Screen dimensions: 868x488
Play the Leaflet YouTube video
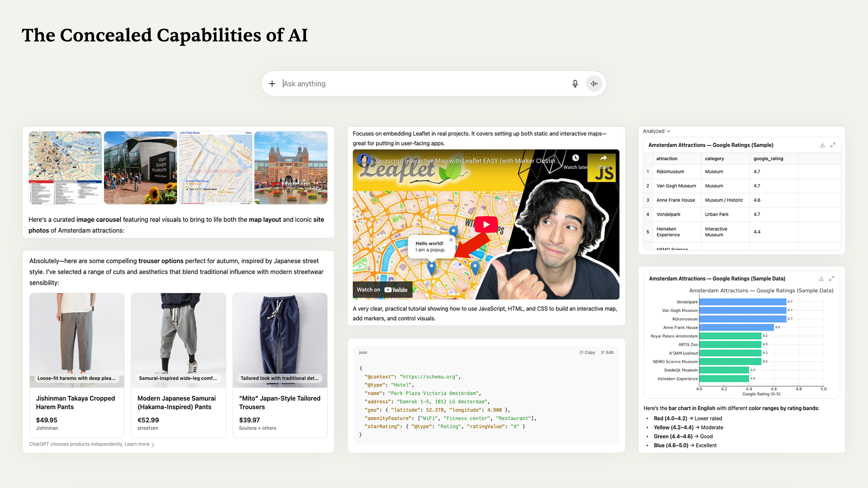tap(486, 224)
